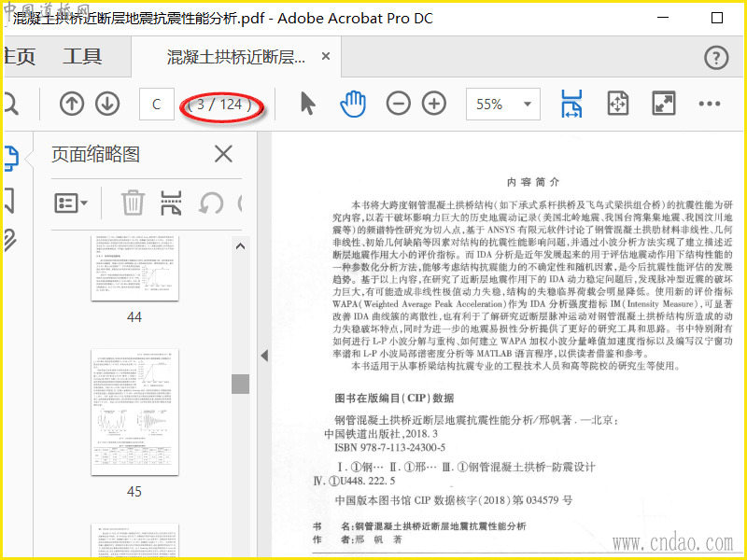The height and width of the screenshot is (560, 747).
Task: Select page 45 thumbnail
Action: point(134,412)
